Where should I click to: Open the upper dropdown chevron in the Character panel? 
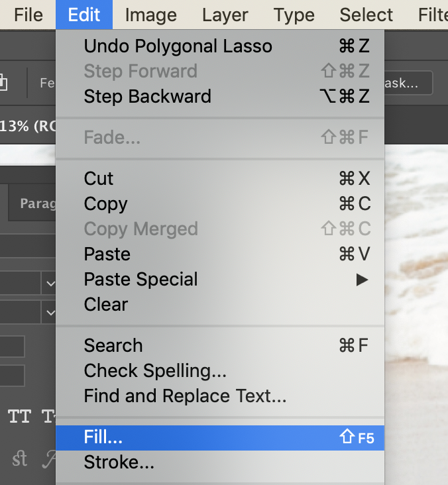pyautogui.click(x=50, y=284)
